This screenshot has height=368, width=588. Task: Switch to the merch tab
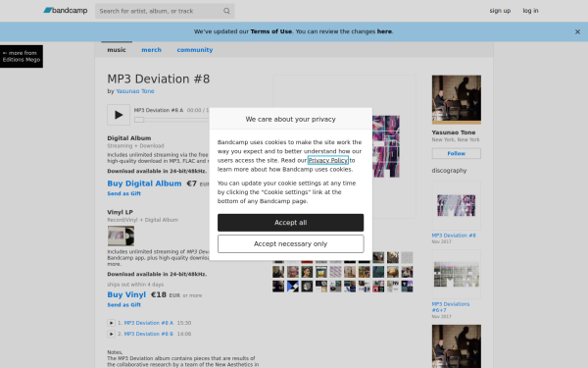[152, 50]
